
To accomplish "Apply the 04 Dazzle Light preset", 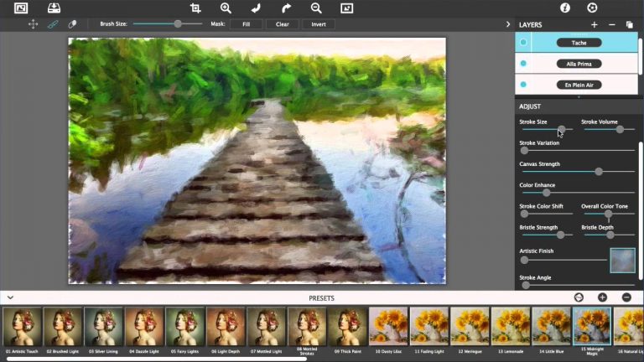I will point(144,327).
